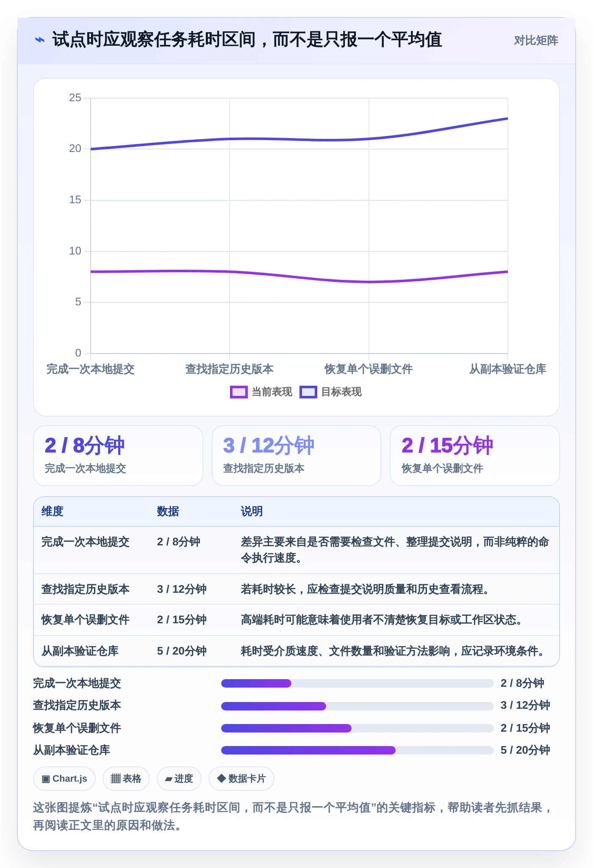This screenshot has width=593, height=868.
Task: Click the 进度 tag chip
Action: (179, 778)
